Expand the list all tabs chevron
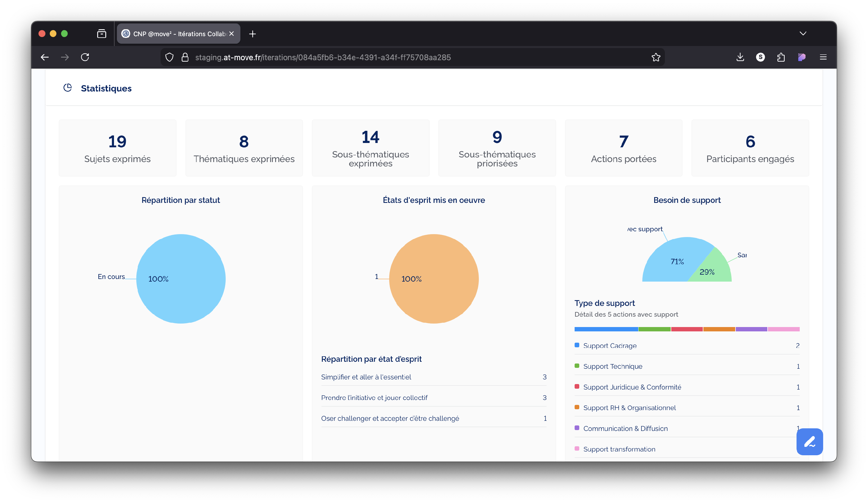Image resolution: width=868 pixels, height=503 pixels. 803,33
